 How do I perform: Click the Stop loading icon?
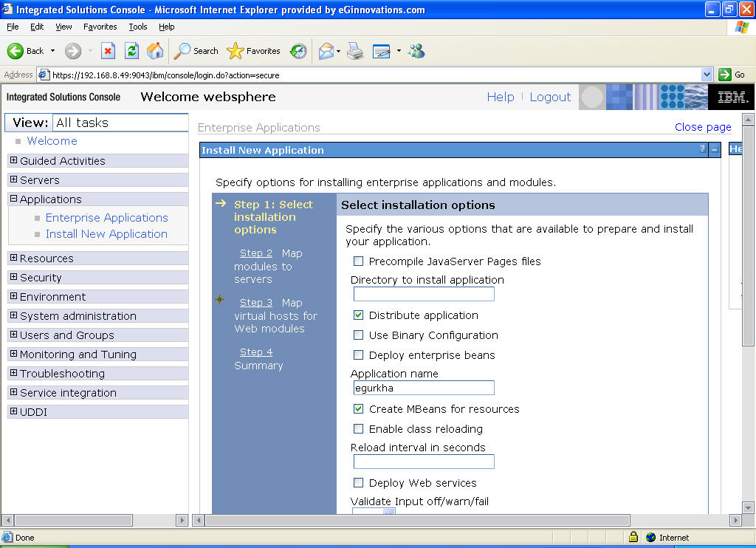[108, 51]
